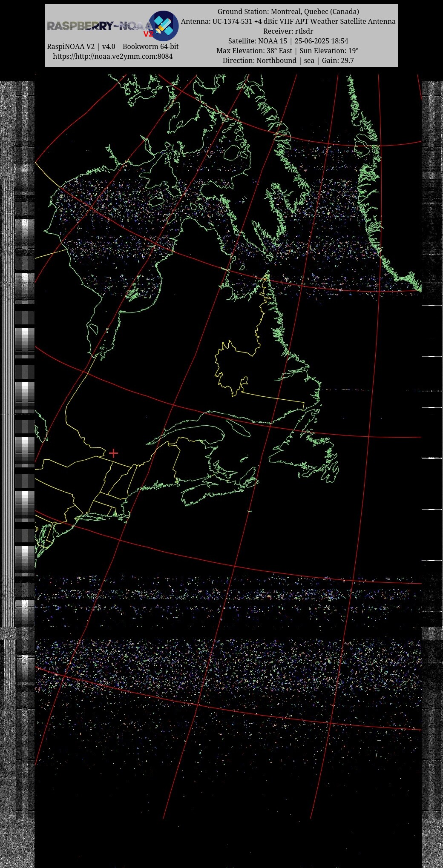Open the noaa.ve2ymm.com:8084 URL text
The height and width of the screenshot is (868, 443).
pyautogui.click(x=113, y=56)
